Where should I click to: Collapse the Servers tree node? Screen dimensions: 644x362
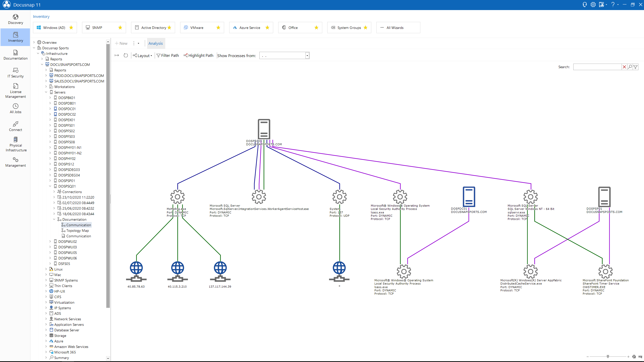(x=46, y=92)
